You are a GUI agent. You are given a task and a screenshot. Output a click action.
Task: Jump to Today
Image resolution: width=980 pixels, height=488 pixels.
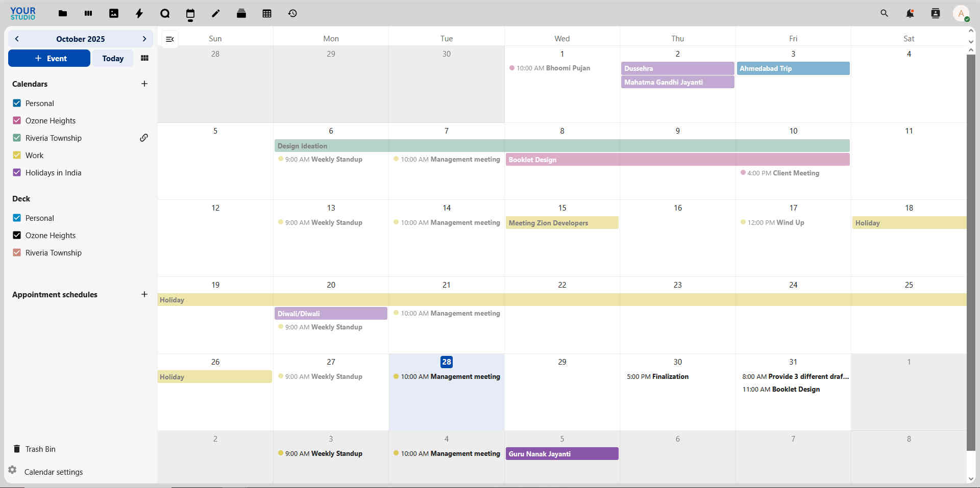click(113, 58)
